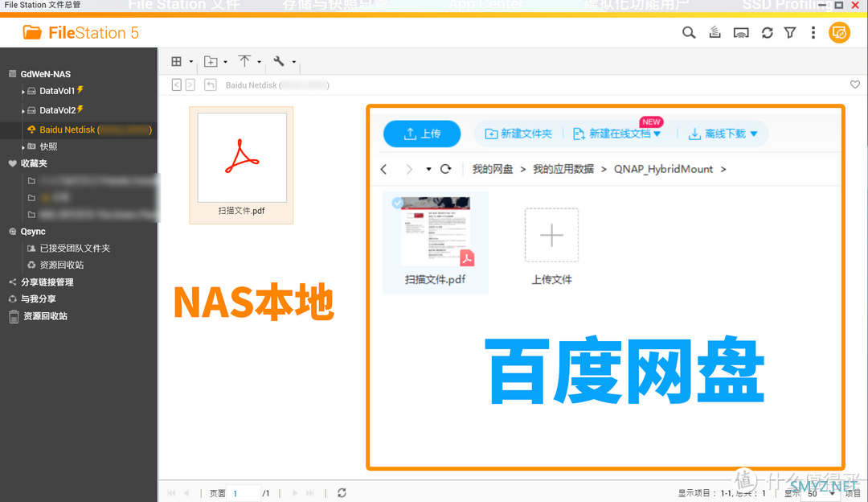Image resolution: width=868 pixels, height=502 pixels.
Task: Go forward with the right navigation arrow
Action: pyautogui.click(x=190, y=84)
